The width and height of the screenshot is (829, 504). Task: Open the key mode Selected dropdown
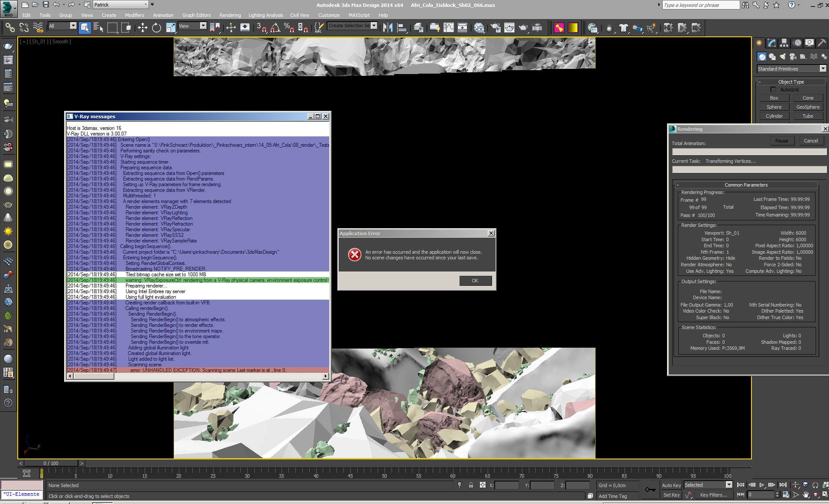click(708, 485)
